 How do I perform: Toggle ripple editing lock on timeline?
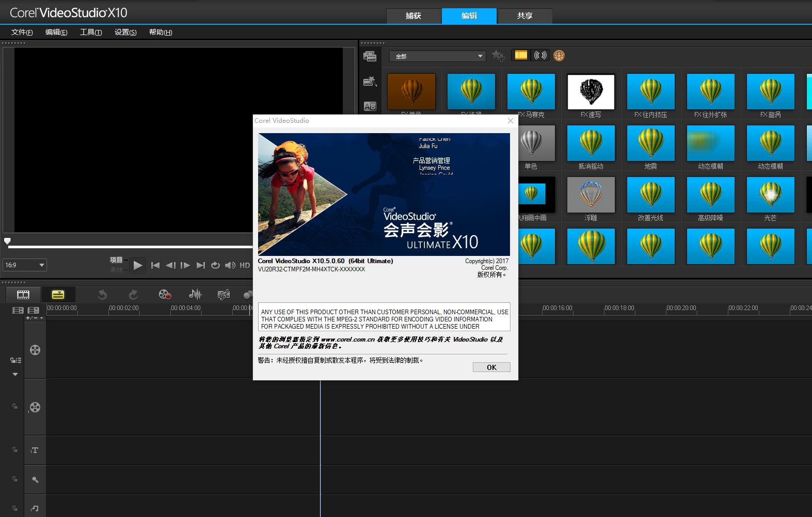coord(15,360)
